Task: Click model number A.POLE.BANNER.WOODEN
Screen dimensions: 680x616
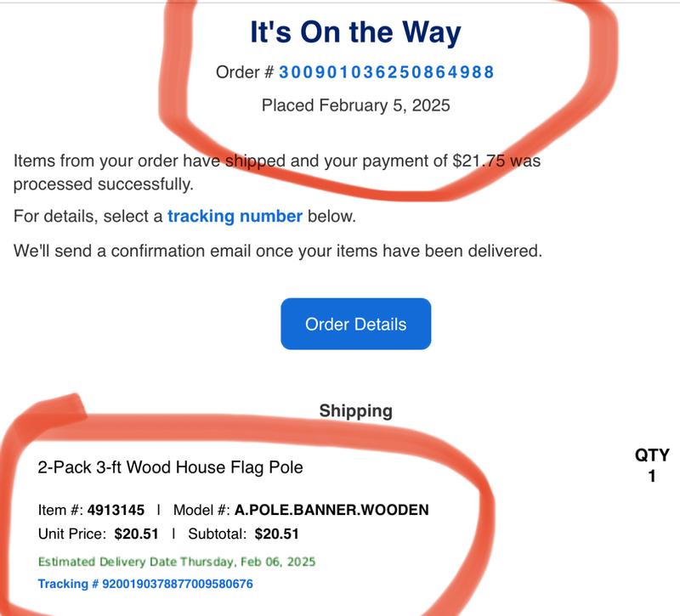Action: pos(331,510)
